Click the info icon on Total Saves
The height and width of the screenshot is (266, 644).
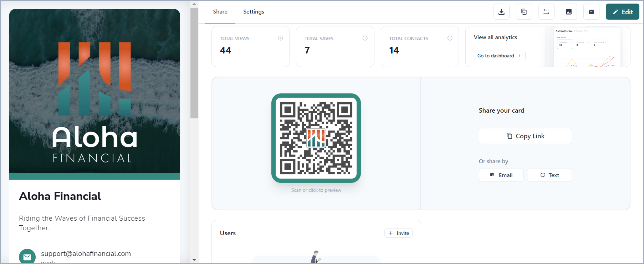pyautogui.click(x=365, y=38)
